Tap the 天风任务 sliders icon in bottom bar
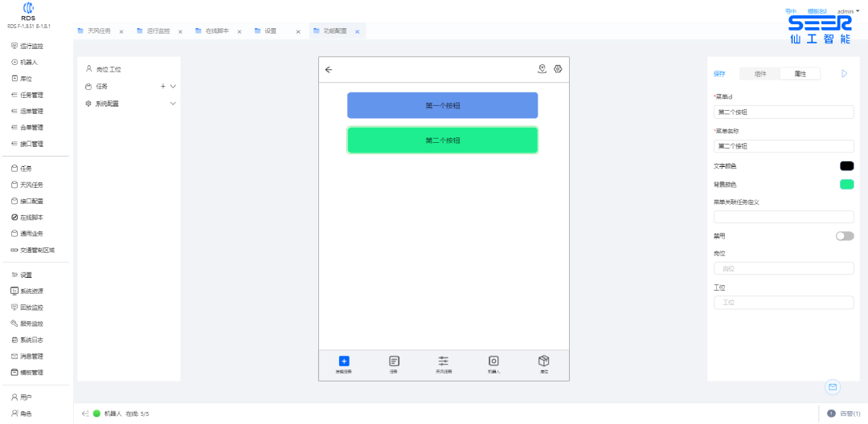Viewport: 868px width, 424px height. 443,361
